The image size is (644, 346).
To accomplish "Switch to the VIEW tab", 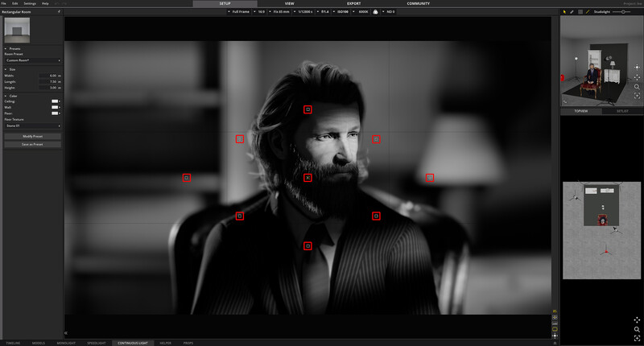I will click(x=290, y=3).
